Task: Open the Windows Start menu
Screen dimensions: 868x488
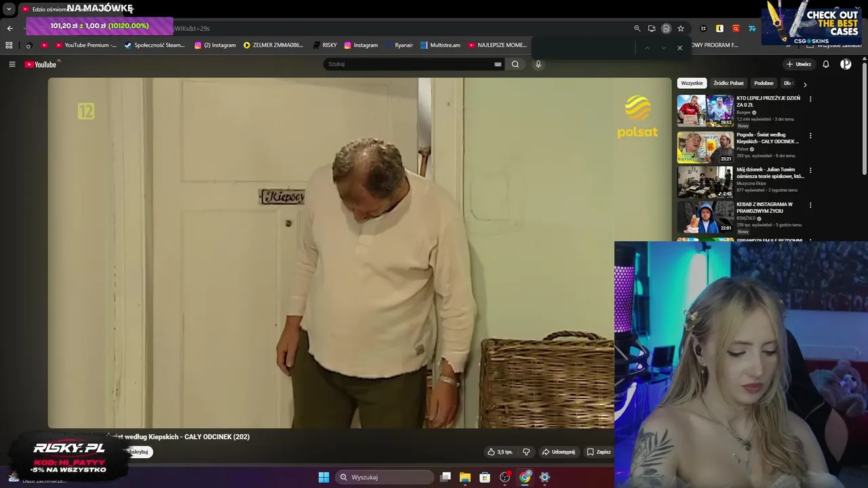Action: (x=323, y=477)
